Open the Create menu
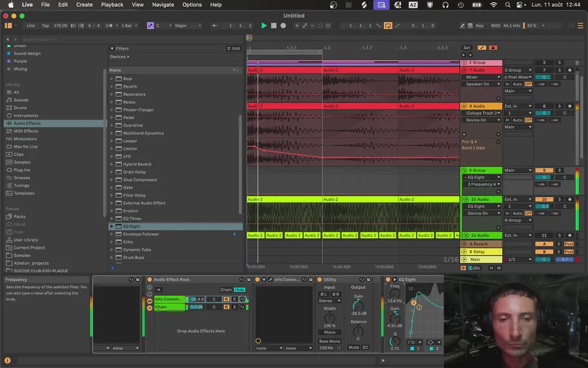The image size is (588, 368). (x=84, y=5)
